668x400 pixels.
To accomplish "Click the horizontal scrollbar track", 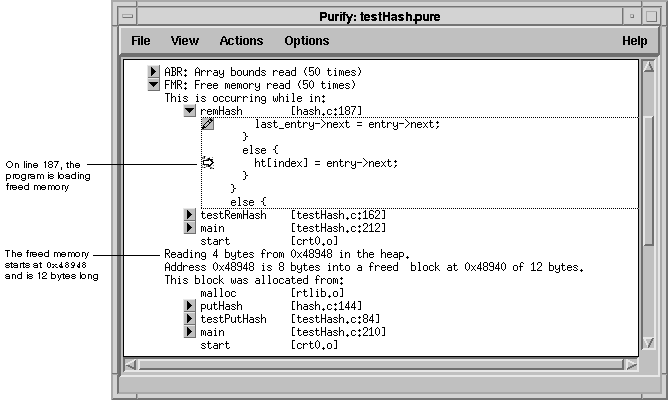I will point(380,365).
